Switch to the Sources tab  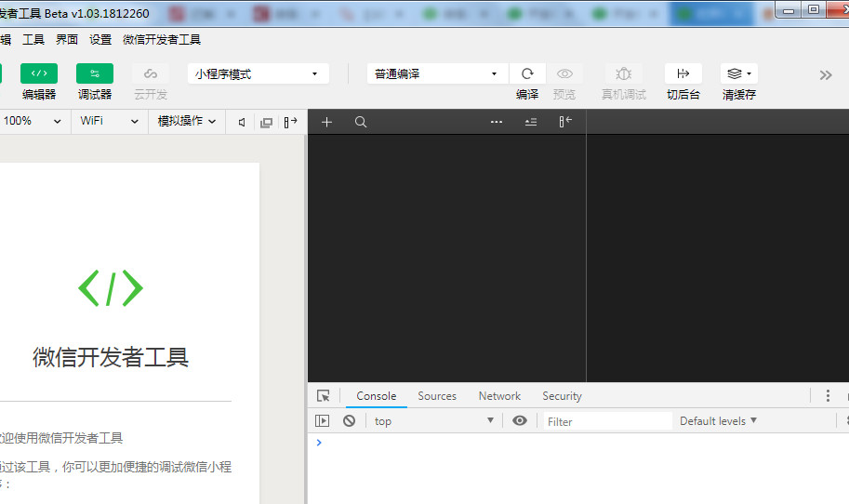tap(437, 396)
